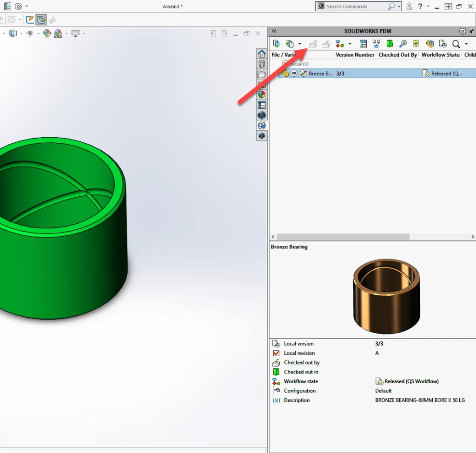Open the Display Style monitor dropdown
Screen dimensions: 476x453
click(x=83, y=33)
